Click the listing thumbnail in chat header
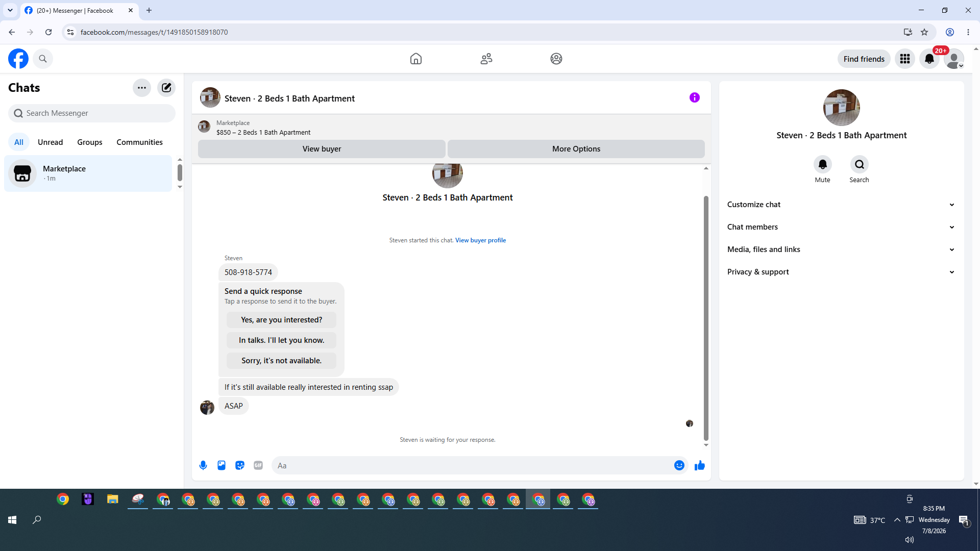 pos(210,97)
